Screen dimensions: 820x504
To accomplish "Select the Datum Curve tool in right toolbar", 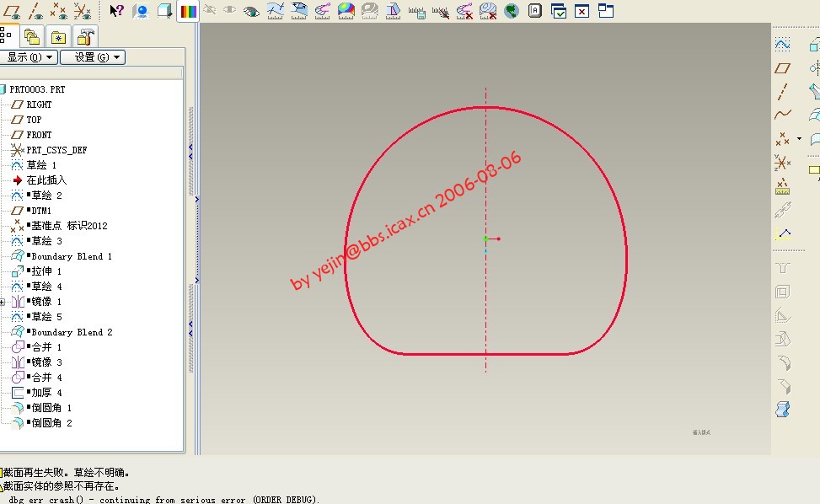I will click(782, 115).
